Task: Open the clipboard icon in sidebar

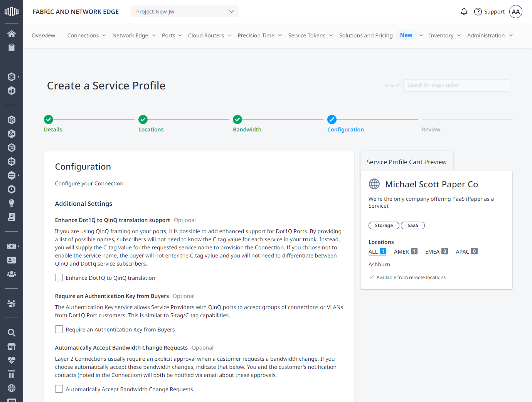Action: point(12,47)
